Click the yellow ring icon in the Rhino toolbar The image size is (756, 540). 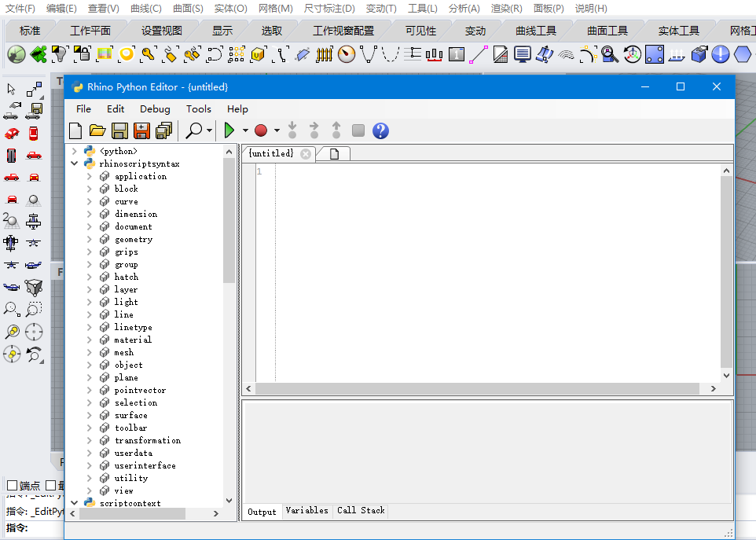(x=127, y=54)
